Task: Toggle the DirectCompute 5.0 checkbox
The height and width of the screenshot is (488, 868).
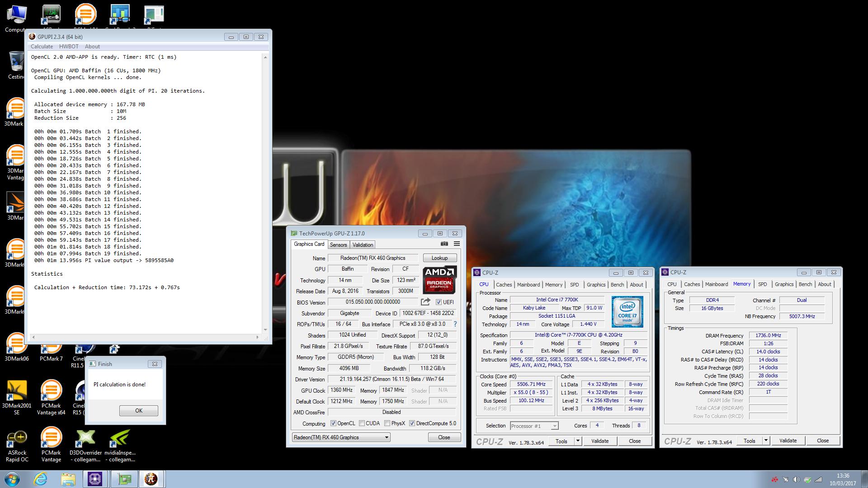Action: point(412,423)
